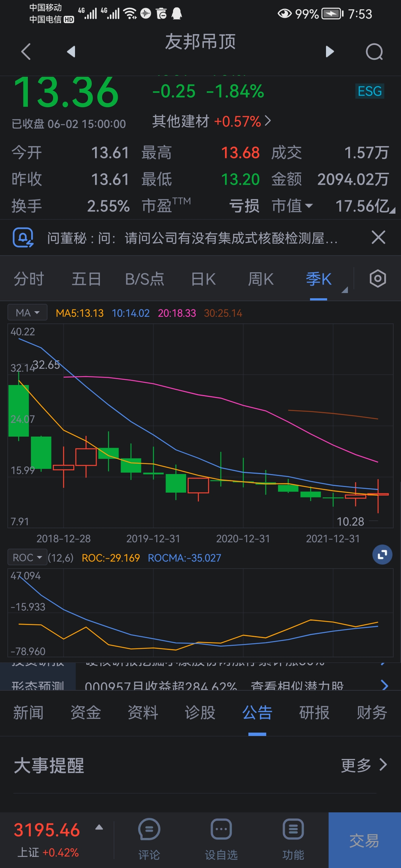Open the 上证 3195.46 index ticker

(47, 840)
